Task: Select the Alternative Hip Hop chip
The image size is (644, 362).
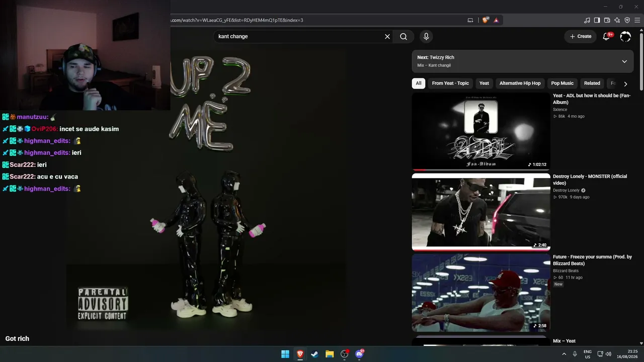Action: pos(520,83)
